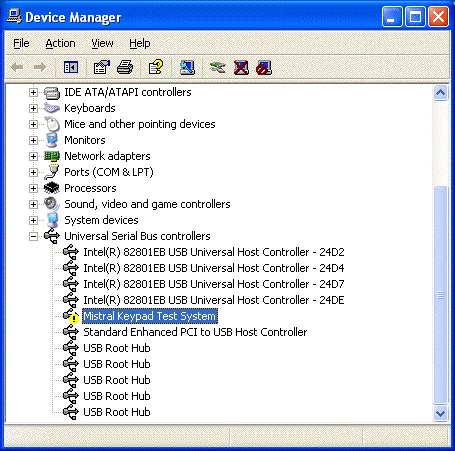Expand the Processors node
Screen dimensions: 455x451
(33, 188)
